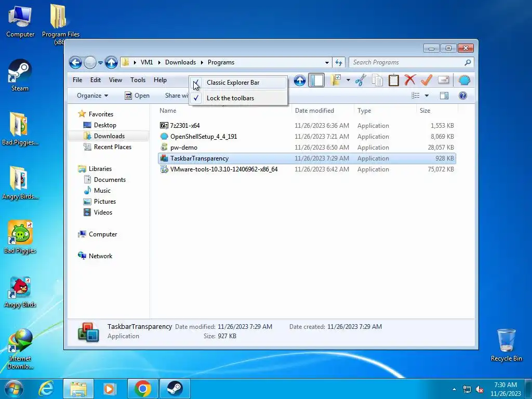
Task: Click the Open command button
Action: pos(137,96)
